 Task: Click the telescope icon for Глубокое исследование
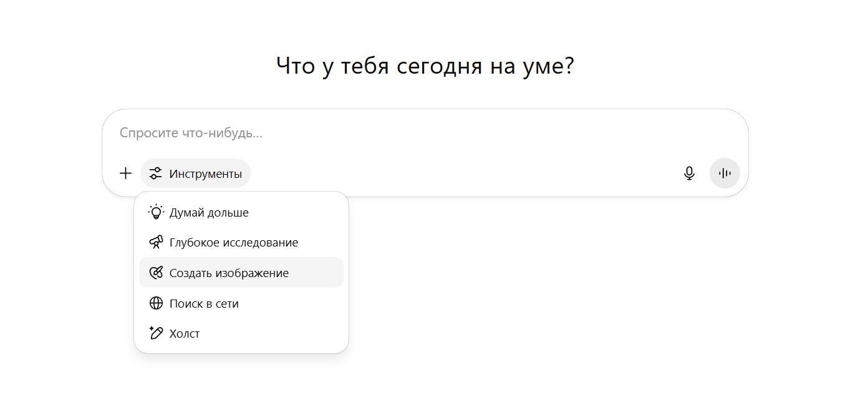(x=156, y=242)
